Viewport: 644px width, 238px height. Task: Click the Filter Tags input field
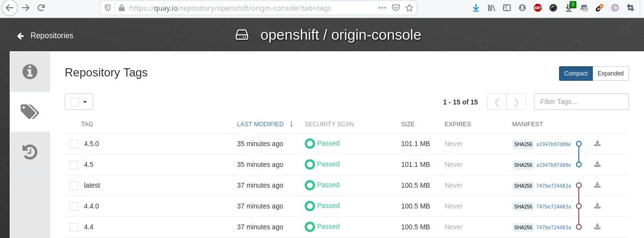[x=581, y=102]
